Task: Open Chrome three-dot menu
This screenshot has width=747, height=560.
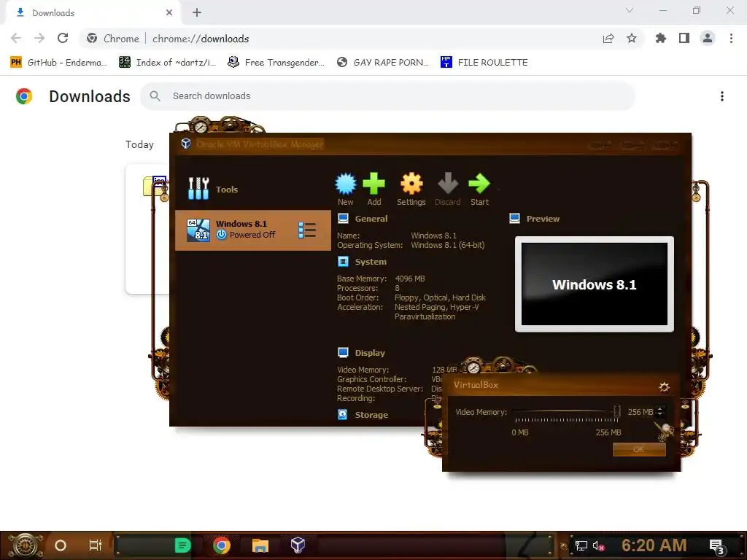Action: tap(731, 38)
